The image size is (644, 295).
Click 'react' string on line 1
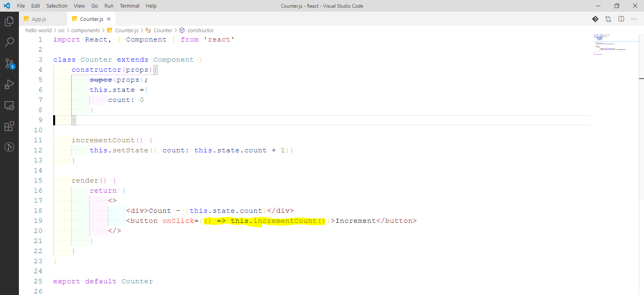tap(219, 39)
